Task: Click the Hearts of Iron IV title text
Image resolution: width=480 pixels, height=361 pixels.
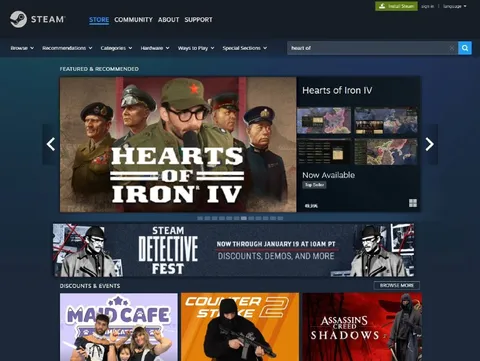Action: (337, 90)
